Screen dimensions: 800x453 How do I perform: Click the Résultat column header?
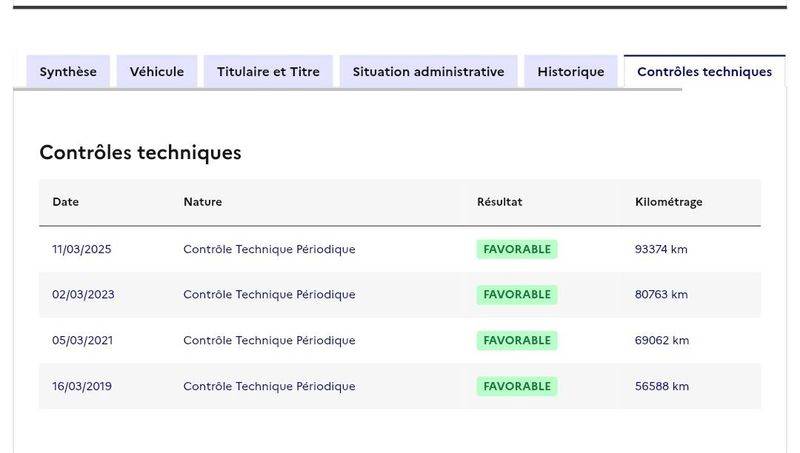pyautogui.click(x=500, y=202)
